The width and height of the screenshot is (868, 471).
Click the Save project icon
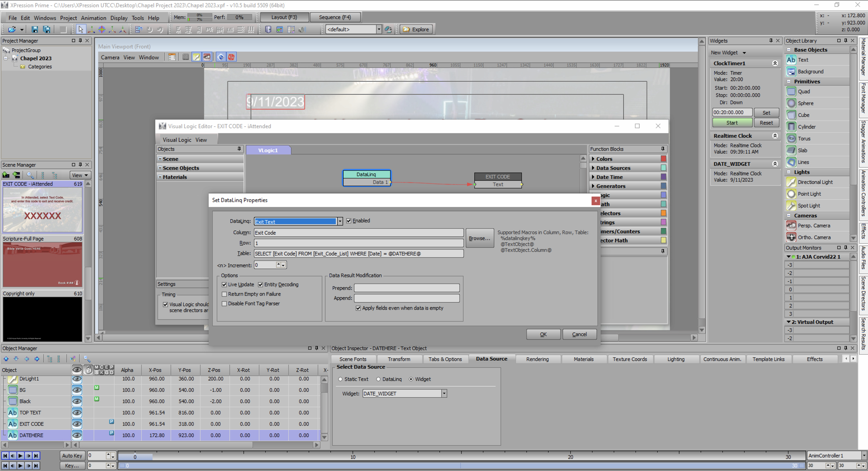point(35,29)
